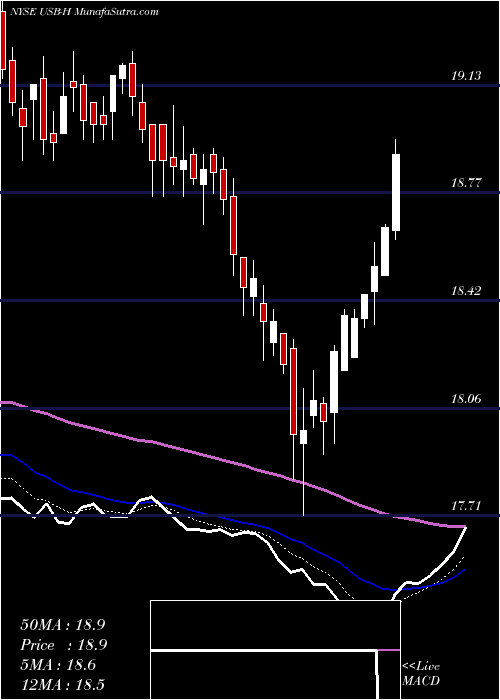
Task: Click the 50MA : 18.9 readout
Action: click(x=63, y=625)
